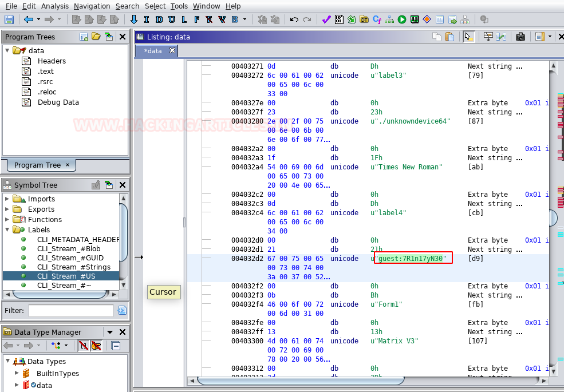Viewport: 564px width, 392px height.
Task: Click the Create new tree view icon
Action: click(84, 37)
